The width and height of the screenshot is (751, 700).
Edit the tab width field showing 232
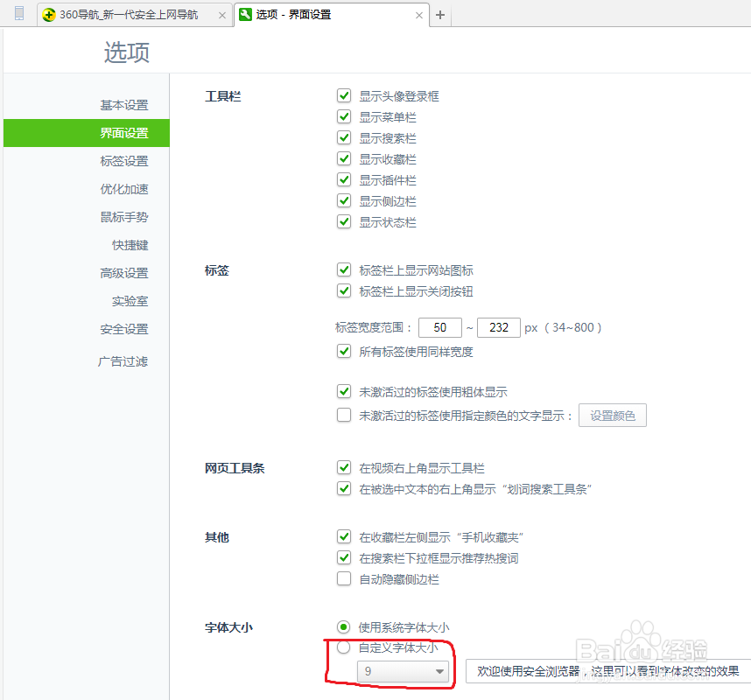tap(499, 327)
